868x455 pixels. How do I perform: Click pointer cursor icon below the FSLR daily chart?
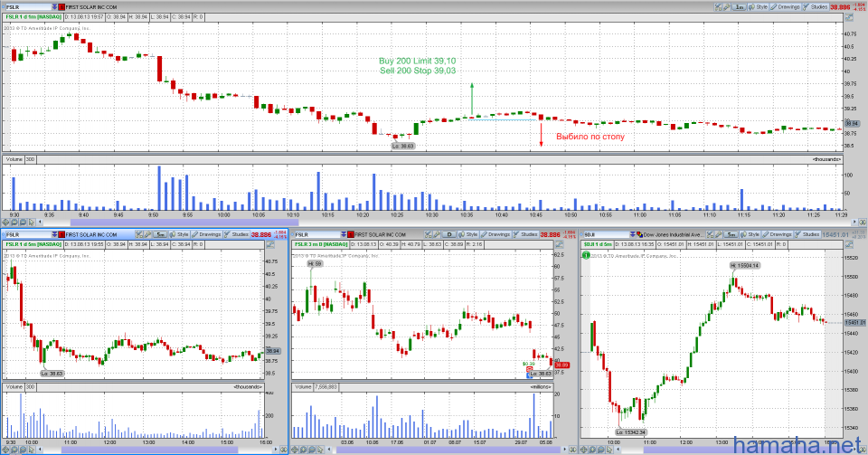321,450
